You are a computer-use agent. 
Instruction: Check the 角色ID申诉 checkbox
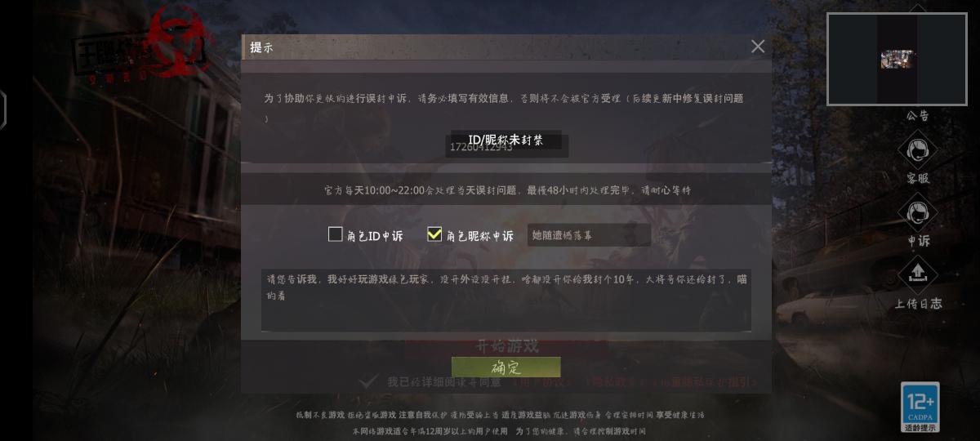click(335, 234)
